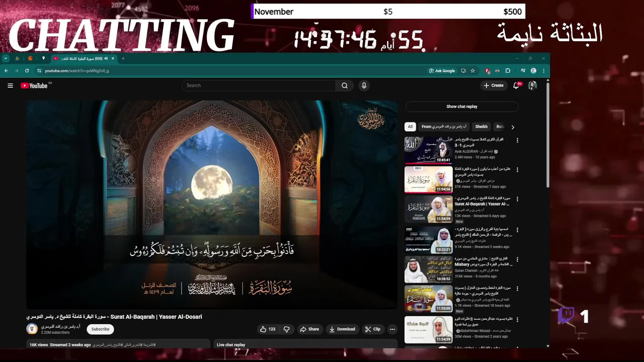Close the Surat Al-Baqarah browser tab
644x362 pixels.
[x=113, y=58]
